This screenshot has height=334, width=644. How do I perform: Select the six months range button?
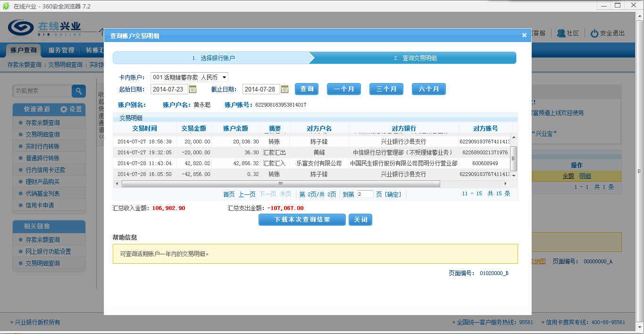click(428, 89)
